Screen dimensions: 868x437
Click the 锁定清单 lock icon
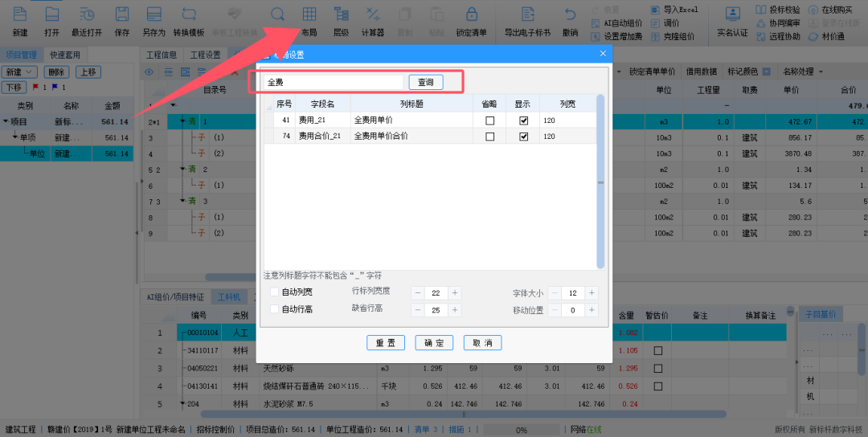tap(471, 21)
